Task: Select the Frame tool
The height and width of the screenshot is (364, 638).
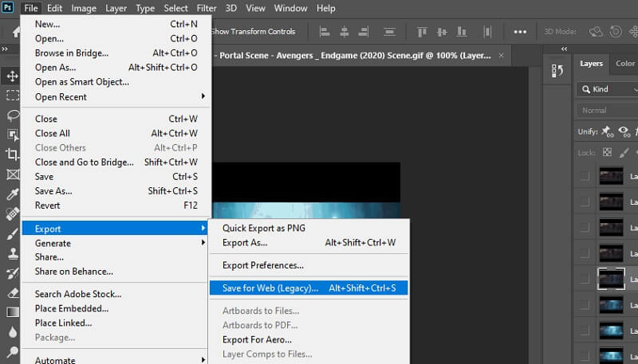Action: pos(12,174)
